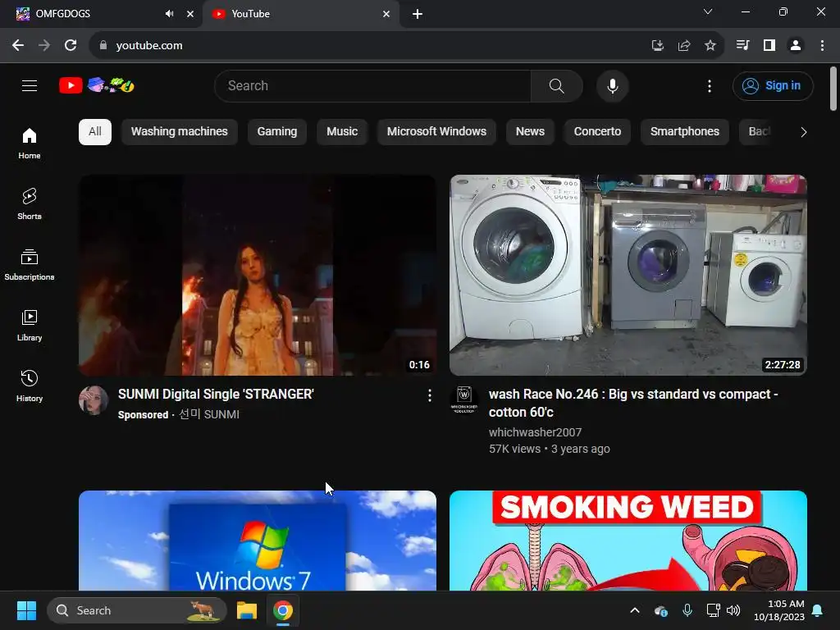
Task: Open the taskbar clock and date
Action: tap(779, 610)
